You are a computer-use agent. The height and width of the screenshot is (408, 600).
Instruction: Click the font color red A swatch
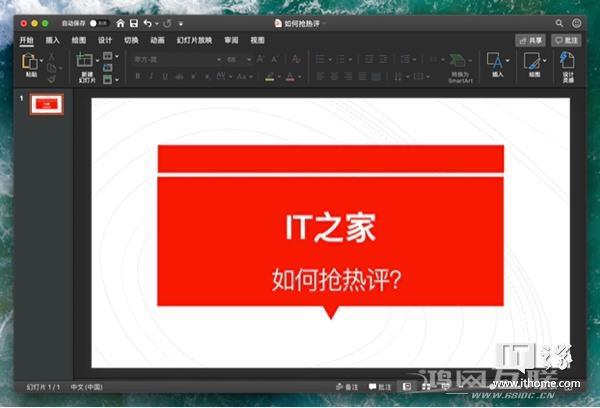point(290,77)
